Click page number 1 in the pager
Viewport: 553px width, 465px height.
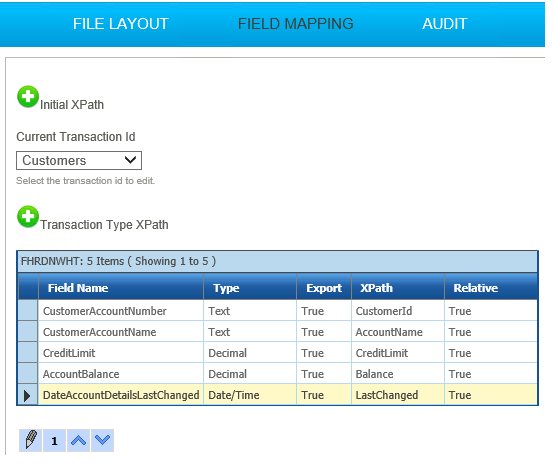click(54, 440)
